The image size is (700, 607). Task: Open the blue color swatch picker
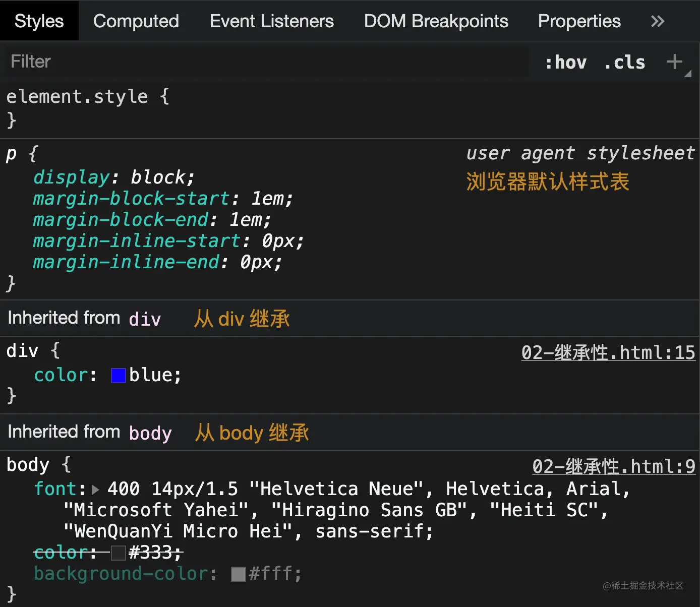coord(119,376)
